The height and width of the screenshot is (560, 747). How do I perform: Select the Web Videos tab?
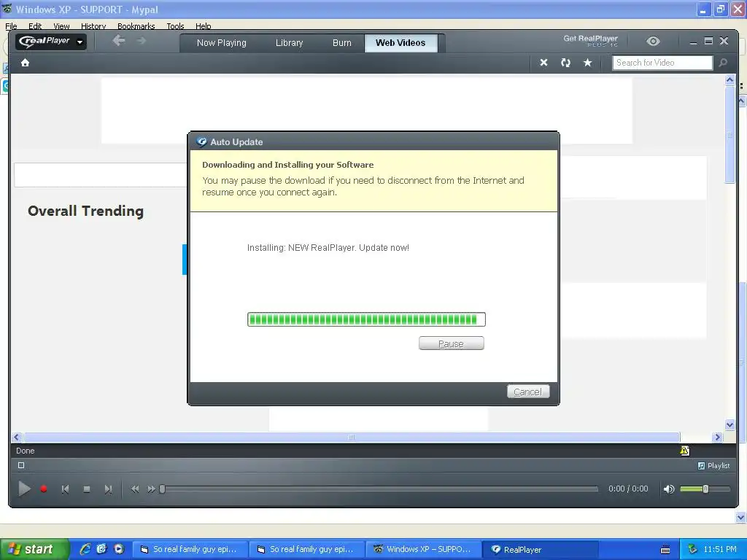point(400,43)
